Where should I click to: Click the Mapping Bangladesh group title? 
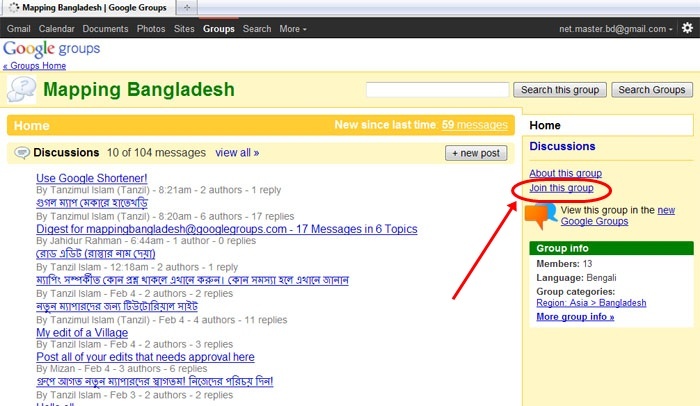(x=139, y=89)
